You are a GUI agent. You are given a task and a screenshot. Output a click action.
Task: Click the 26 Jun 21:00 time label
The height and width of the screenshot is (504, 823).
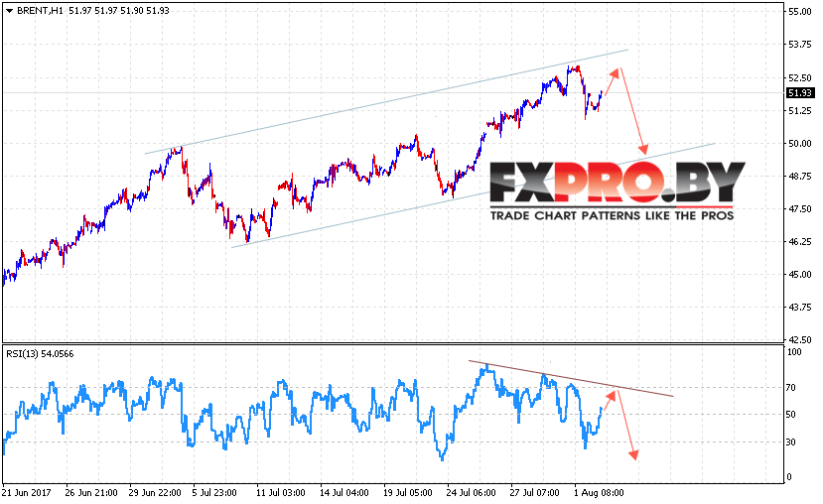(91, 493)
